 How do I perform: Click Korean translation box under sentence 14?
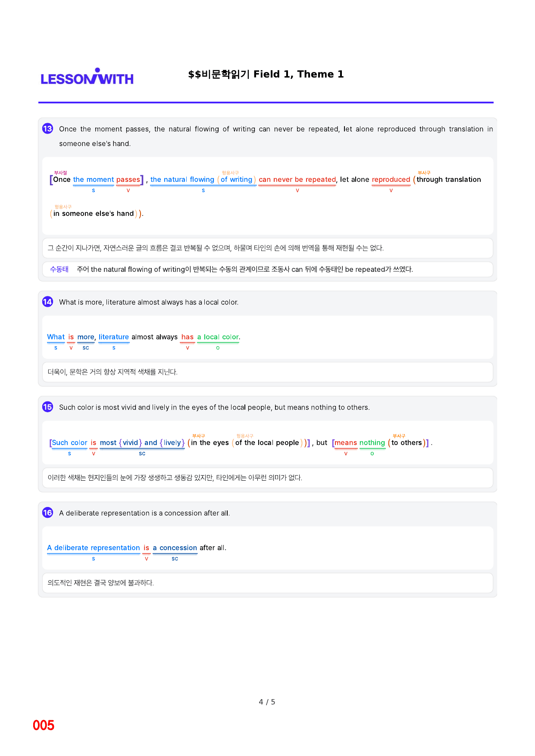[x=267, y=372]
